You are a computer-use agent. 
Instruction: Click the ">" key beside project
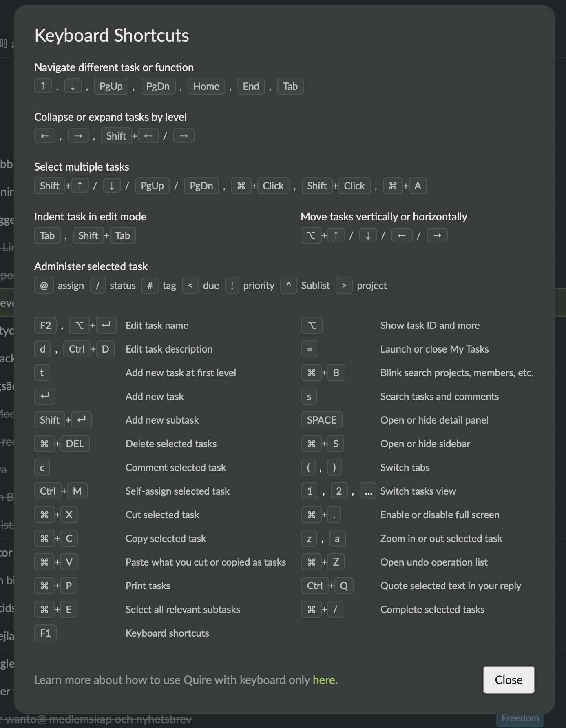(x=344, y=285)
